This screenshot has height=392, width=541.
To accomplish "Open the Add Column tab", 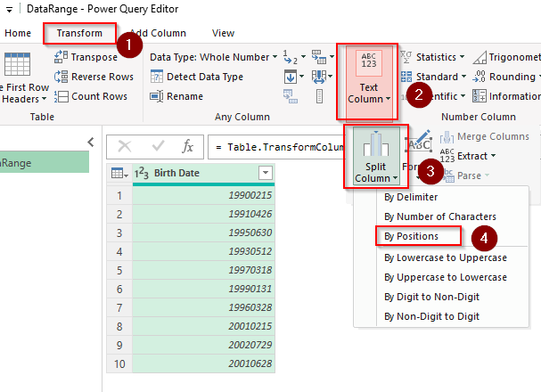I will [x=158, y=33].
